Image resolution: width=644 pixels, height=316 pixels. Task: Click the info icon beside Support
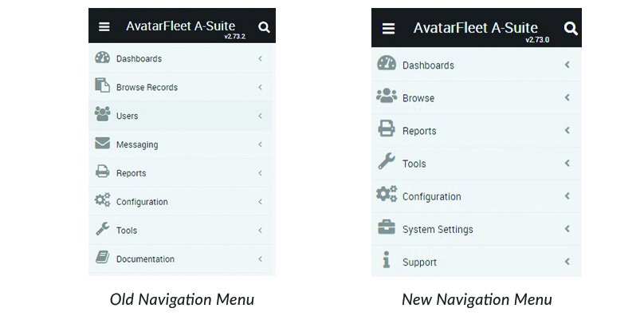point(386,259)
